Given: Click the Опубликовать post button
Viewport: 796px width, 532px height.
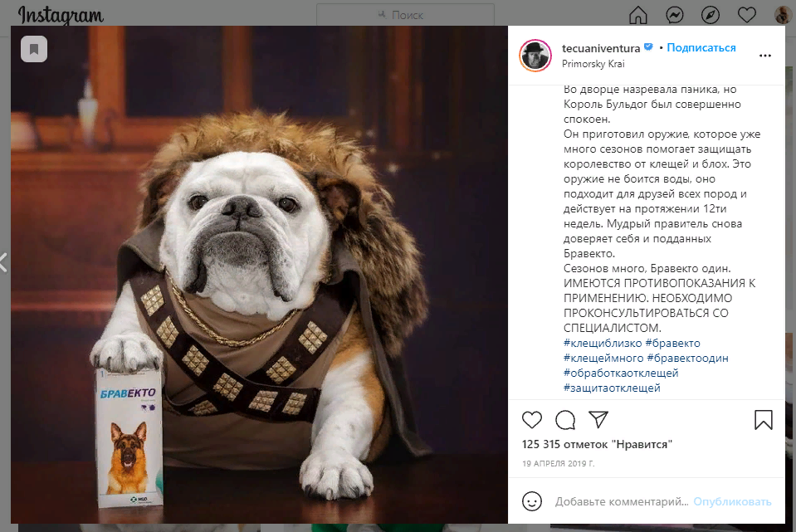Looking at the screenshot, I should coord(732,501).
